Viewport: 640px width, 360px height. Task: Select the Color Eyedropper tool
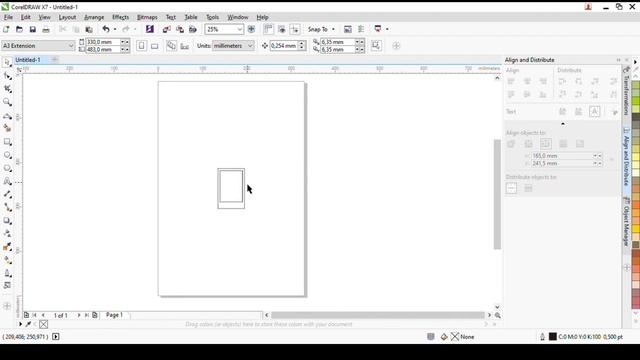pos(7,247)
